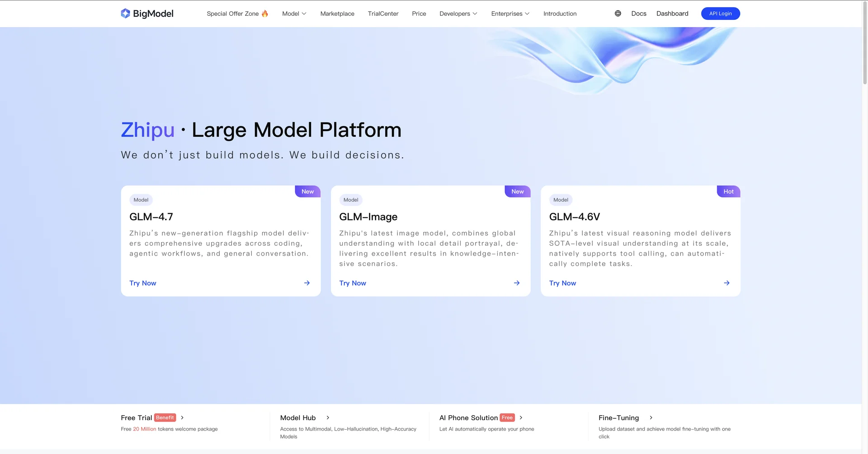Open the Marketplace menu item
868x454 pixels.
pyautogui.click(x=337, y=13)
